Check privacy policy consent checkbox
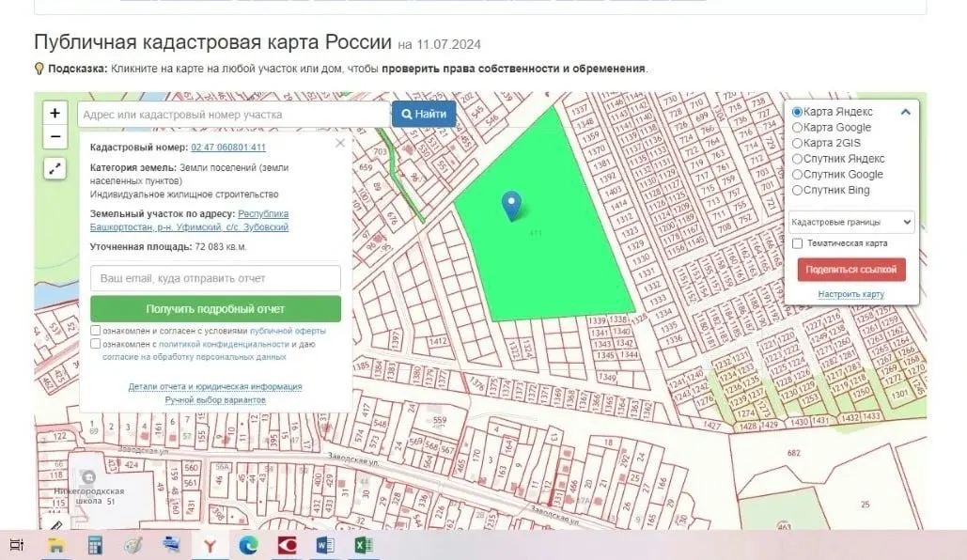The height and width of the screenshot is (560, 967). [x=96, y=344]
